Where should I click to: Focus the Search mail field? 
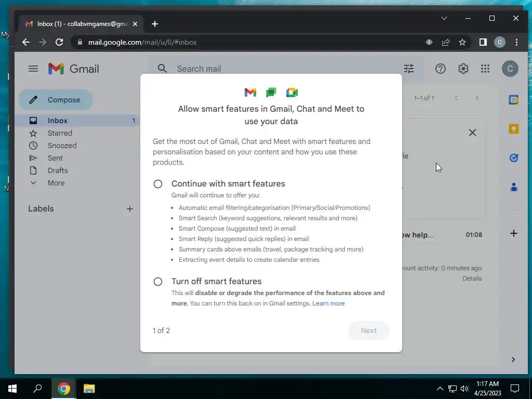click(x=285, y=69)
